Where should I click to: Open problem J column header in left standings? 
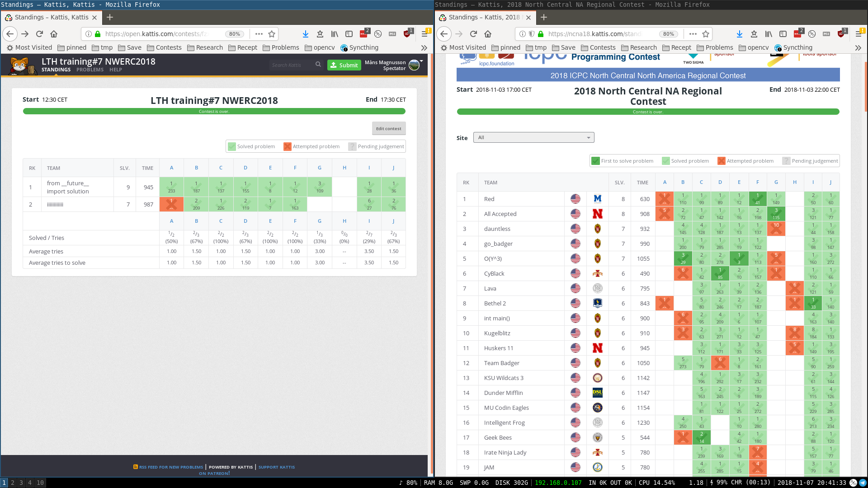pyautogui.click(x=393, y=168)
